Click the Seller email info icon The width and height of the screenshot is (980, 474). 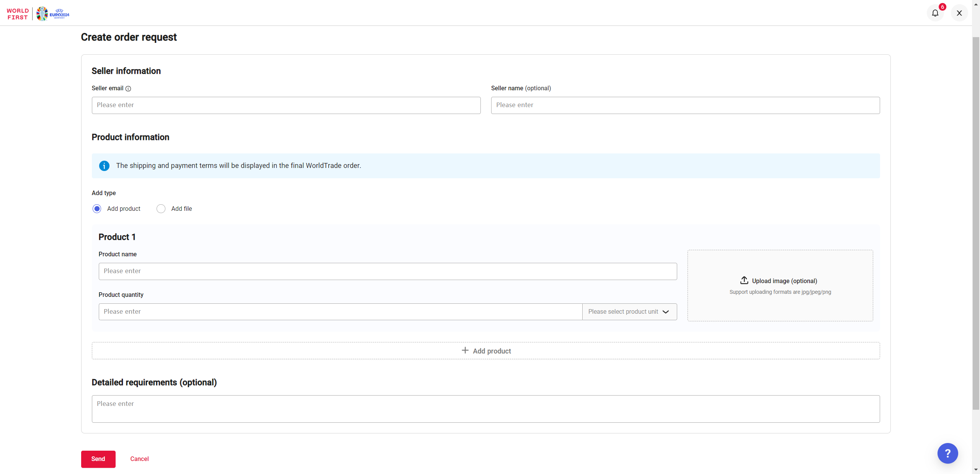point(128,89)
